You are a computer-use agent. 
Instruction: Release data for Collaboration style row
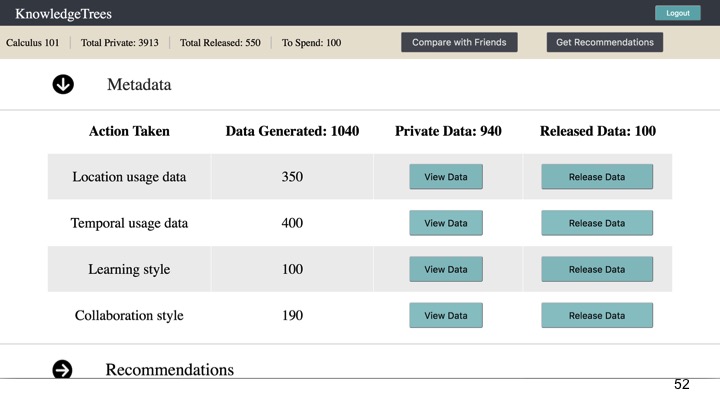[x=597, y=315]
